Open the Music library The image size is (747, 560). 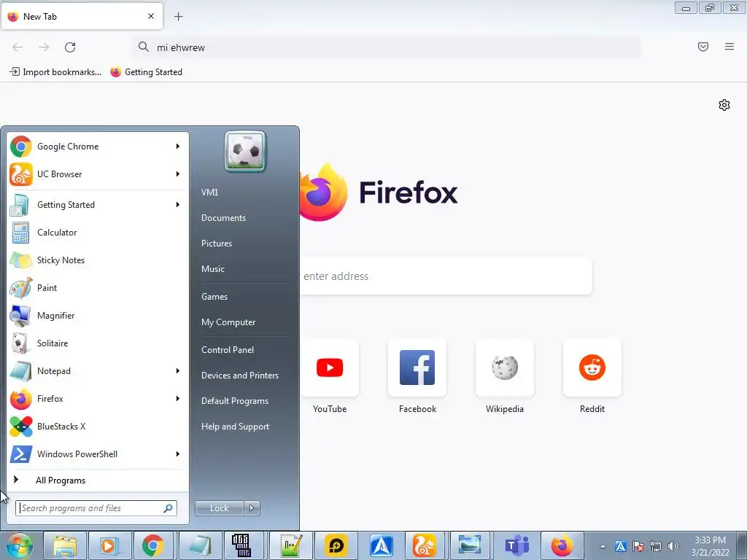(212, 269)
